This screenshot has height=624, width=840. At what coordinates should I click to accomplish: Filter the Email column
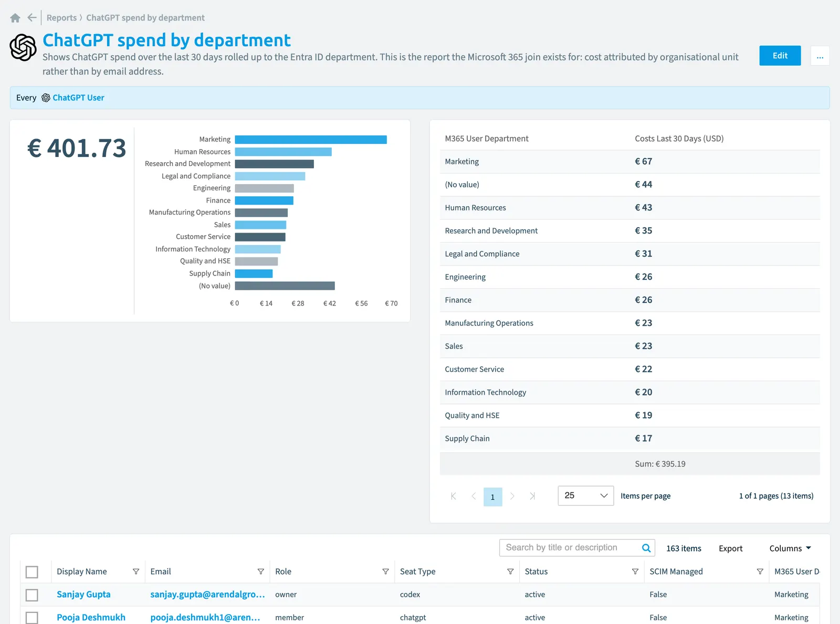(261, 572)
